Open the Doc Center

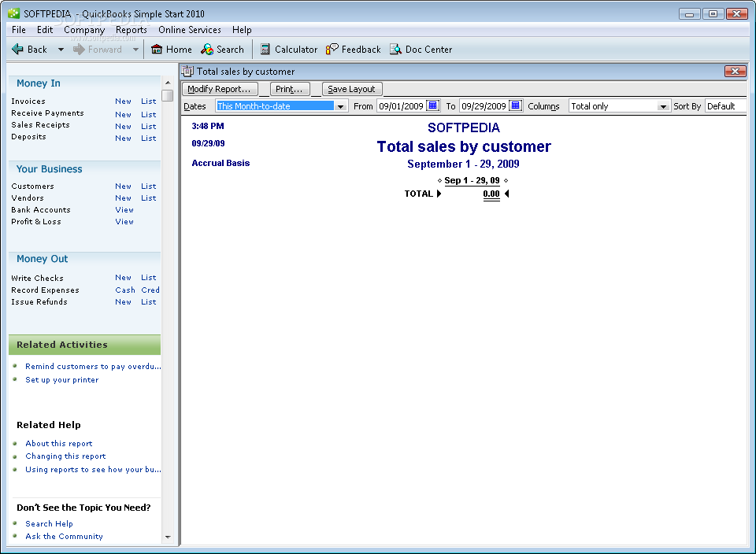click(421, 49)
